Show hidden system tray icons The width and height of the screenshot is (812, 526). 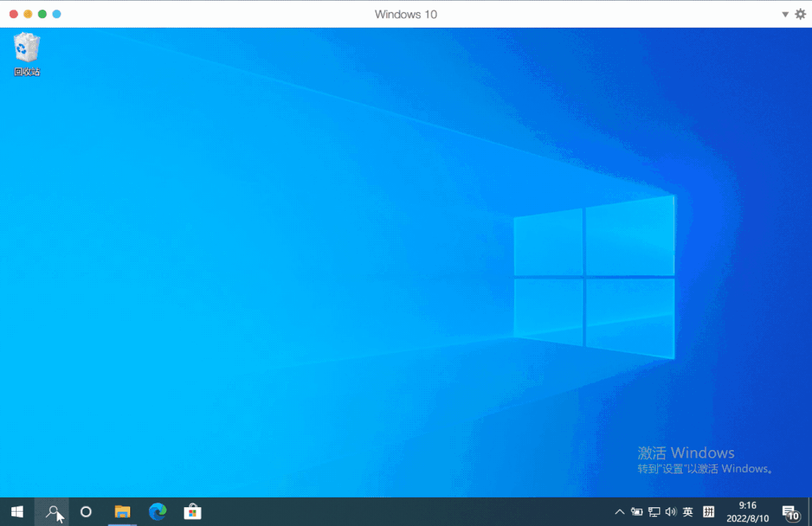(619, 512)
